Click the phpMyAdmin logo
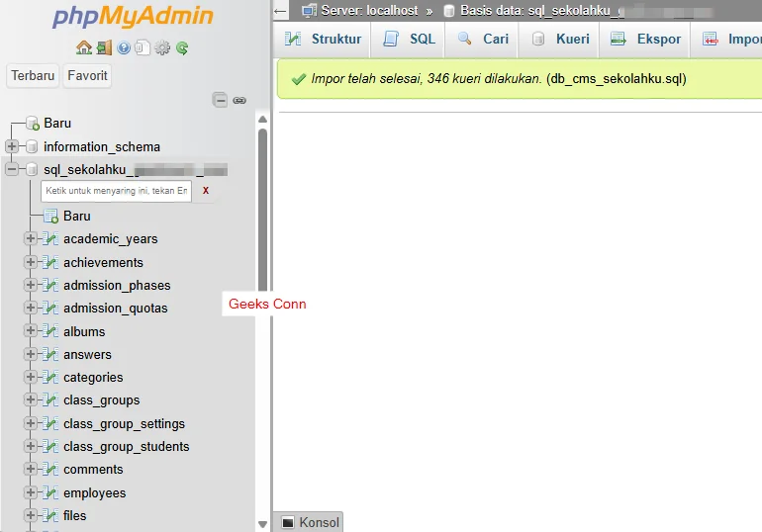Image resolution: width=762 pixels, height=532 pixels. [133, 16]
